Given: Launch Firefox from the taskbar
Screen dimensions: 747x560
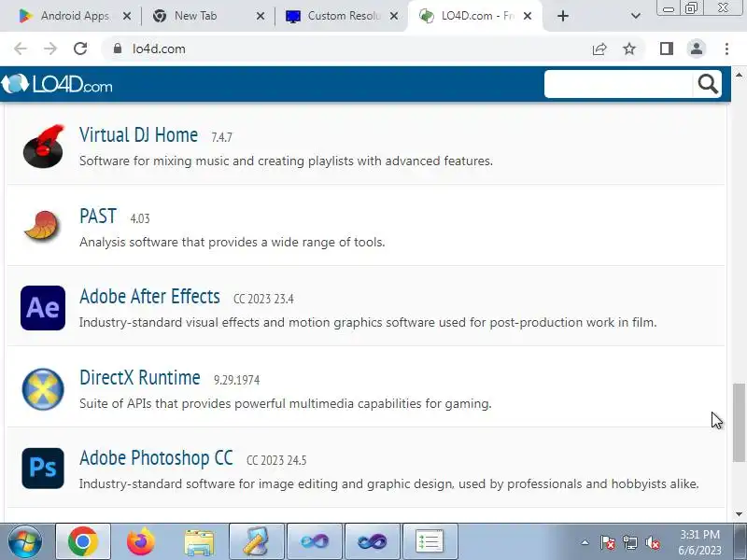Looking at the screenshot, I should click(x=141, y=541).
